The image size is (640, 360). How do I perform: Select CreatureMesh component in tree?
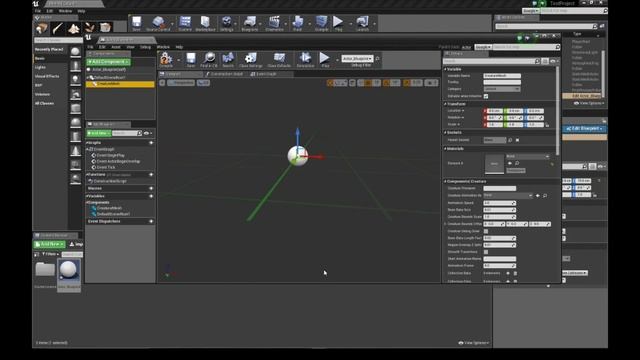(120, 84)
